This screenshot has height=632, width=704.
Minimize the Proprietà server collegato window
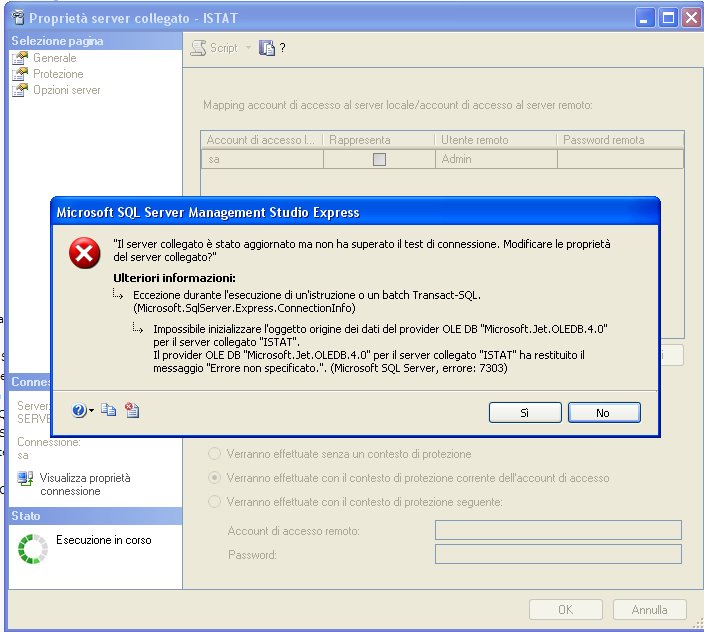pos(645,18)
